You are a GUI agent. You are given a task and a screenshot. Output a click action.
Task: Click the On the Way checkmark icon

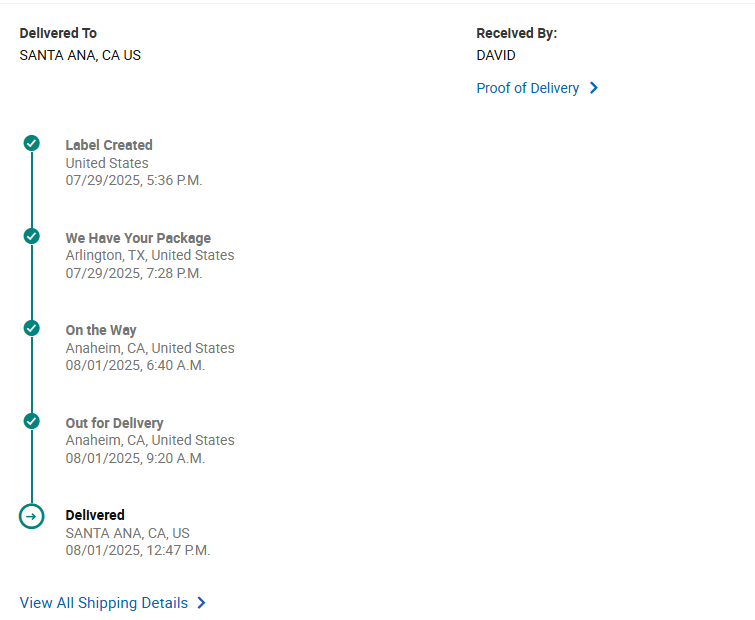point(32,328)
